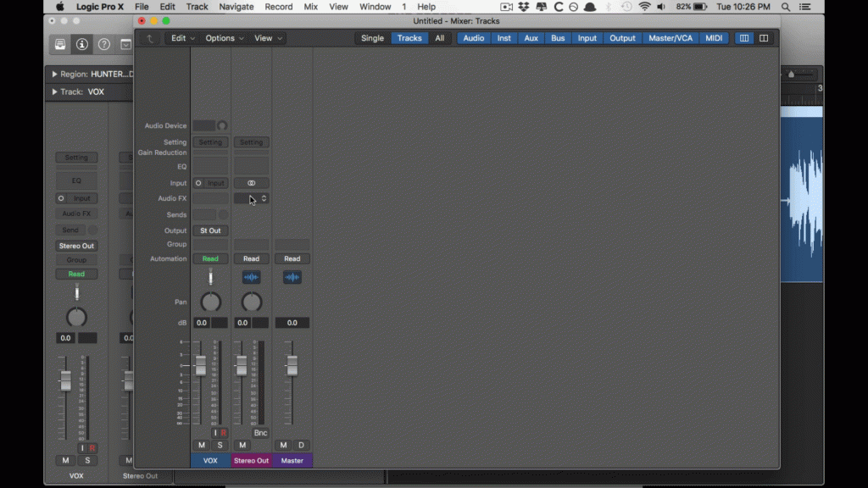
Task: Toggle the Inst channel filter button
Action: 504,38
